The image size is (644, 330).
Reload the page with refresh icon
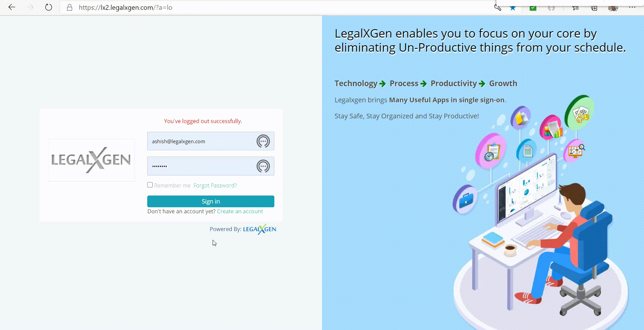[49, 7]
